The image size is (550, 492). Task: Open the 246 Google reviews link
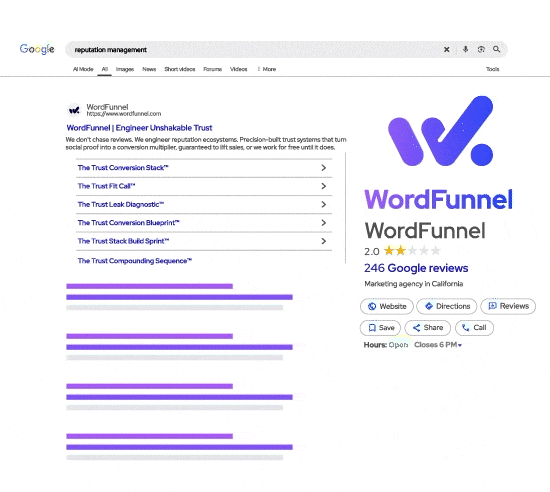(416, 268)
